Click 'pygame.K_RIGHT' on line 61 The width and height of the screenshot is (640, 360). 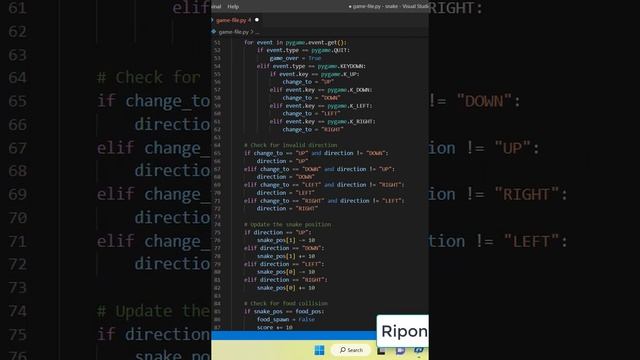coord(351,122)
